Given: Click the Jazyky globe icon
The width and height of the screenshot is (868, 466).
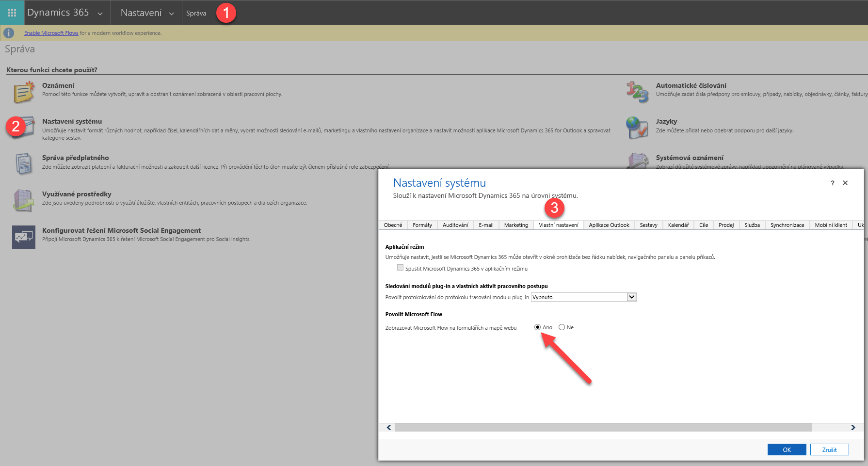Looking at the screenshot, I should coord(637,128).
